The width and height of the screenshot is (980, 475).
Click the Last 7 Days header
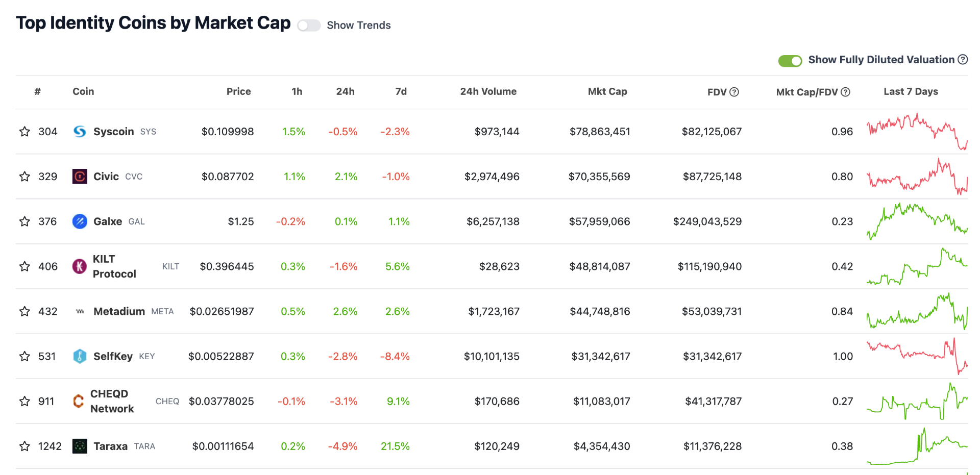(x=911, y=91)
